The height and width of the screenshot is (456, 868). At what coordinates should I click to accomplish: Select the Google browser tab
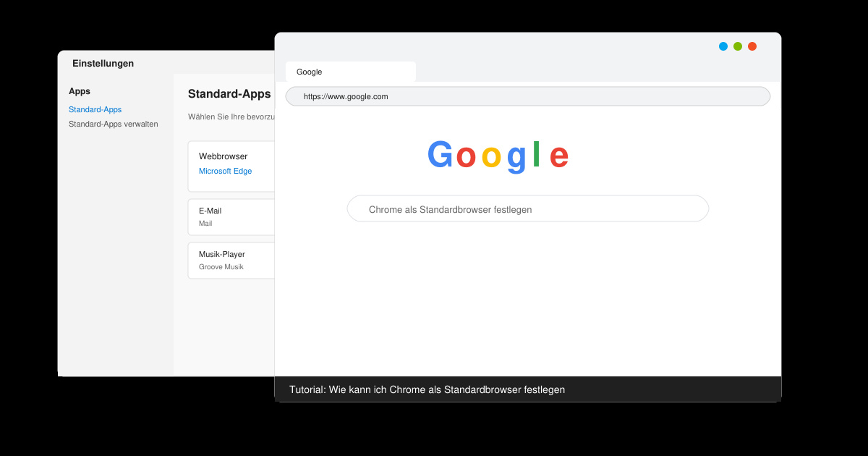tap(351, 72)
